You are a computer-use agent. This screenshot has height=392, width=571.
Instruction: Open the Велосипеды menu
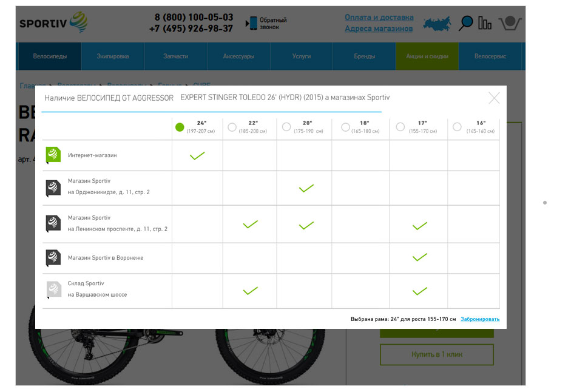click(x=50, y=56)
